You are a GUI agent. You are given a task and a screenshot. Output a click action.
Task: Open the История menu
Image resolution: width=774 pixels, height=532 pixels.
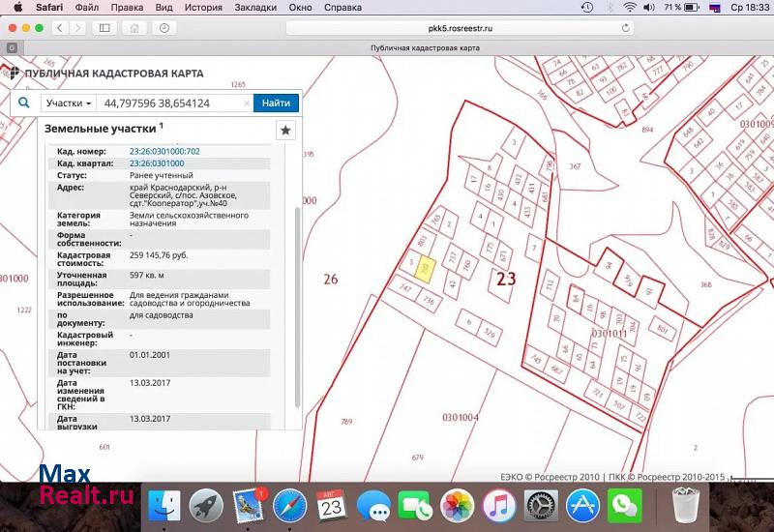[203, 7]
